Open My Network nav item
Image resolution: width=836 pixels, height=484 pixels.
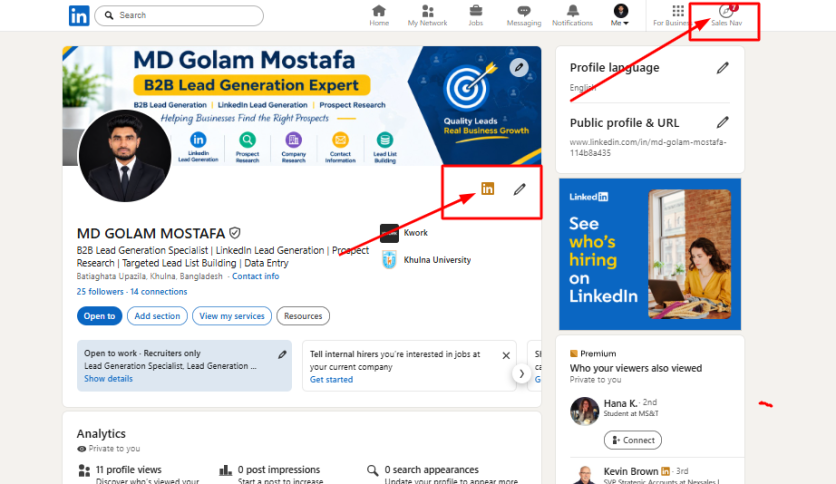pos(427,15)
